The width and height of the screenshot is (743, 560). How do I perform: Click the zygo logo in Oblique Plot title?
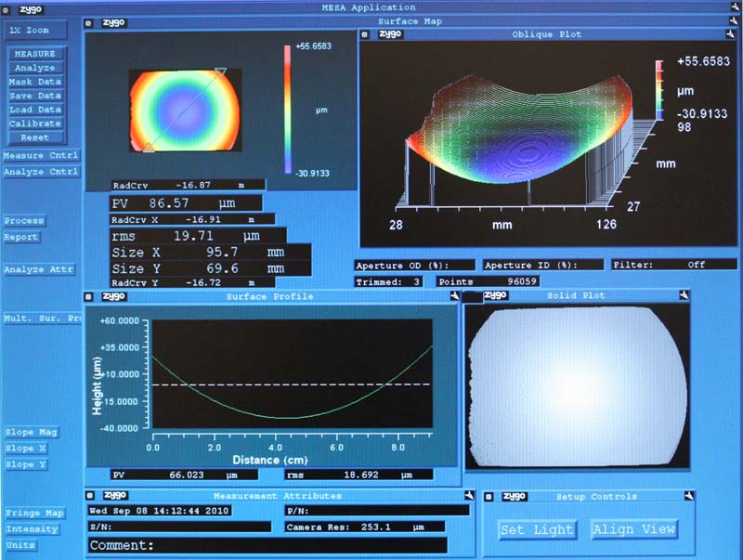pos(390,34)
